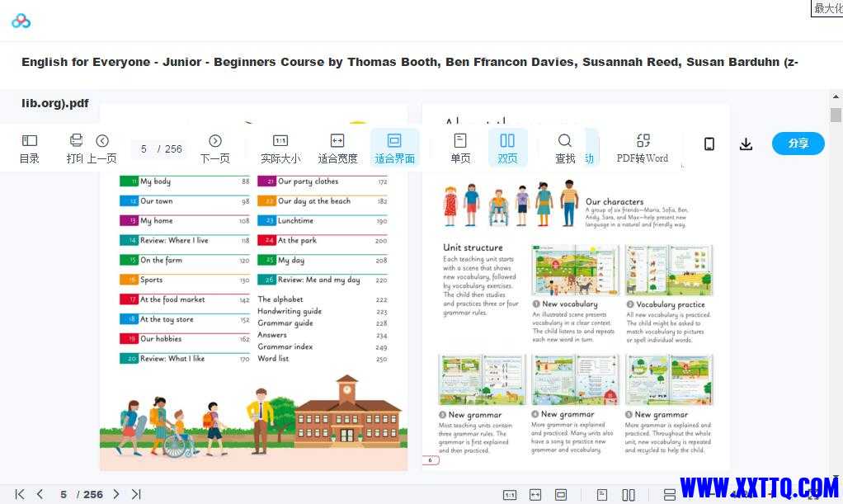Image resolution: width=843 pixels, height=504 pixels.
Task: Click the 'Vocabulary practice' page thumbnail
Action: click(669, 270)
